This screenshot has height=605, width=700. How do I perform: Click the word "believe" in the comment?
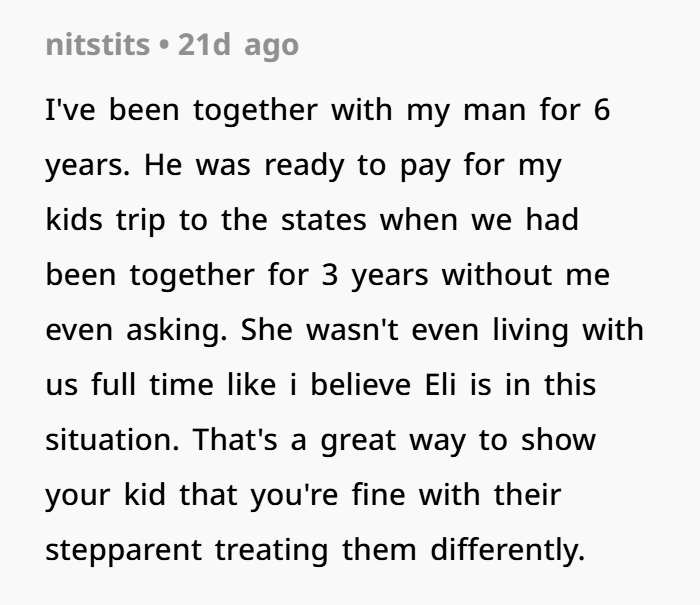coord(360,384)
